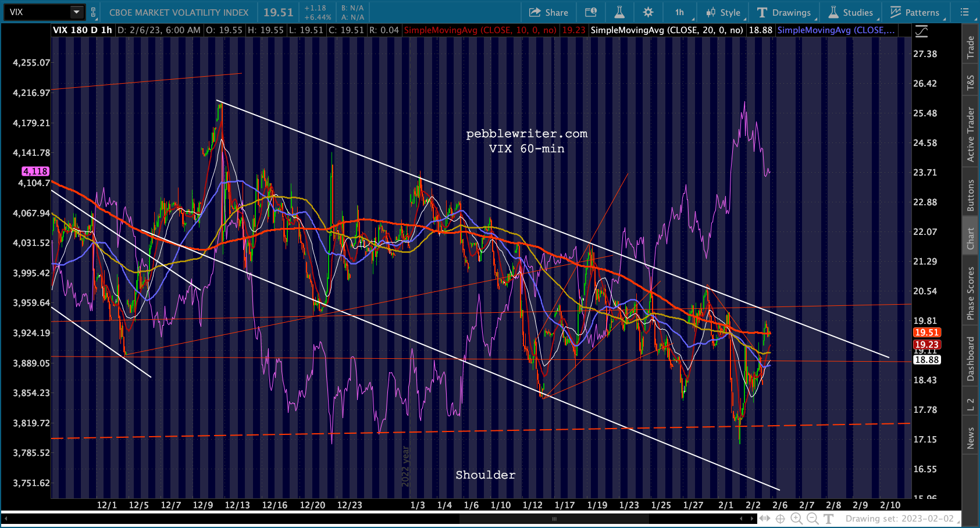
Task: Click the crosshair pan icon
Action: 781,519
